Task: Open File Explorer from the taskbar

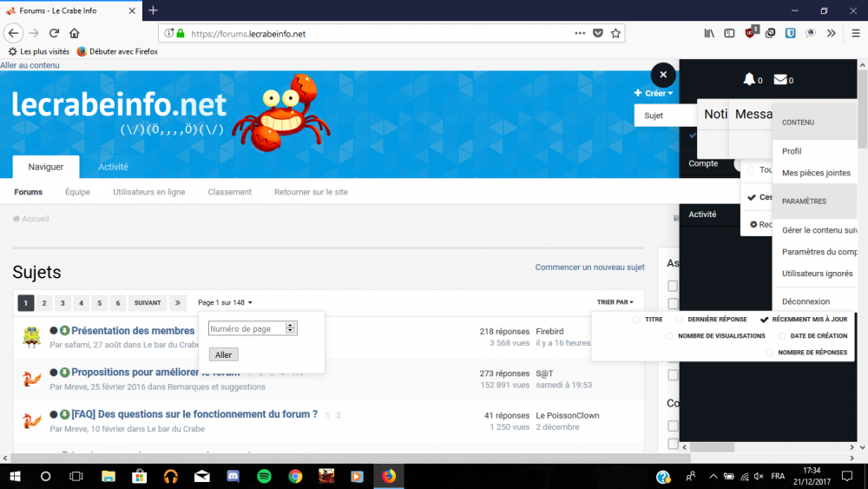Action: pyautogui.click(x=108, y=476)
